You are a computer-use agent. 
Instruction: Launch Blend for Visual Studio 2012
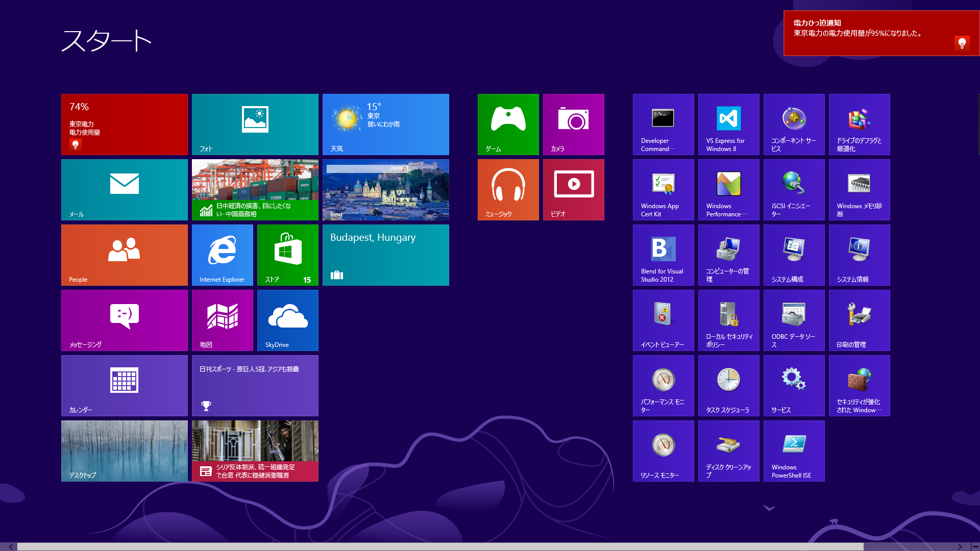(663, 255)
